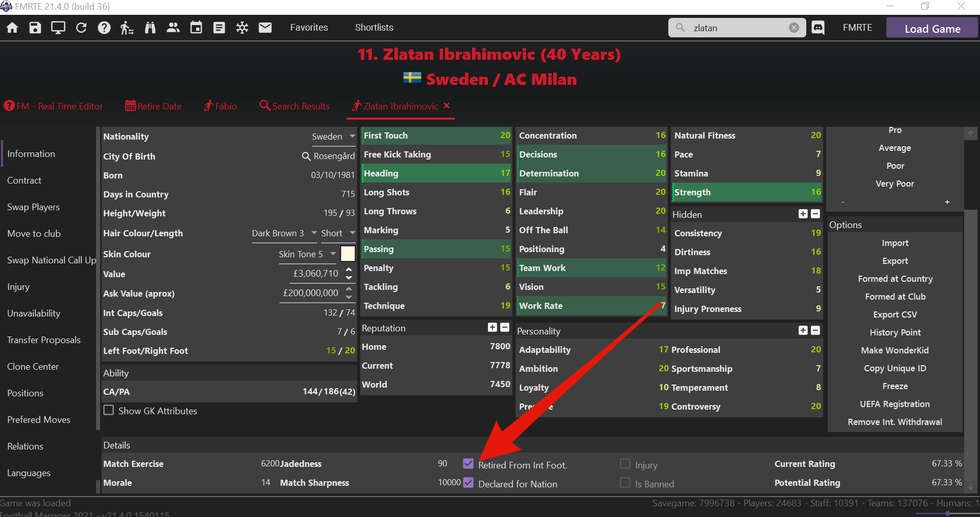The height and width of the screenshot is (517, 980).
Task: Select the Very Poor rating entry
Action: (x=895, y=184)
